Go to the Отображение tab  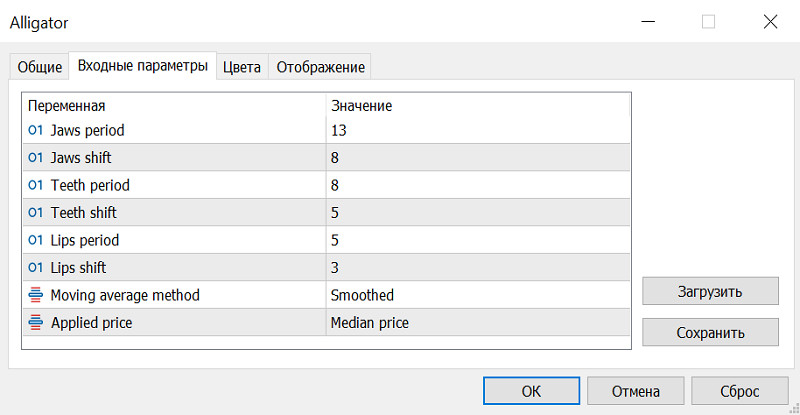tap(320, 67)
